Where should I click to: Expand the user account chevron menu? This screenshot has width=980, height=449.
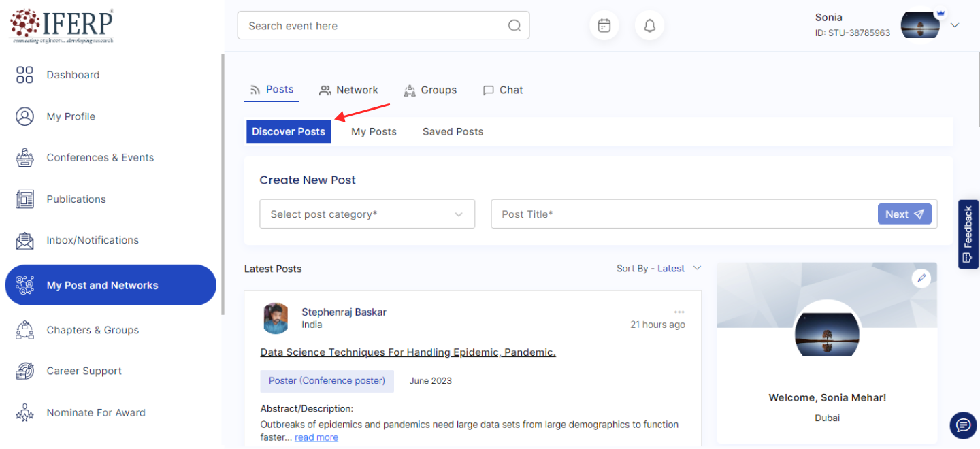(955, 25)
